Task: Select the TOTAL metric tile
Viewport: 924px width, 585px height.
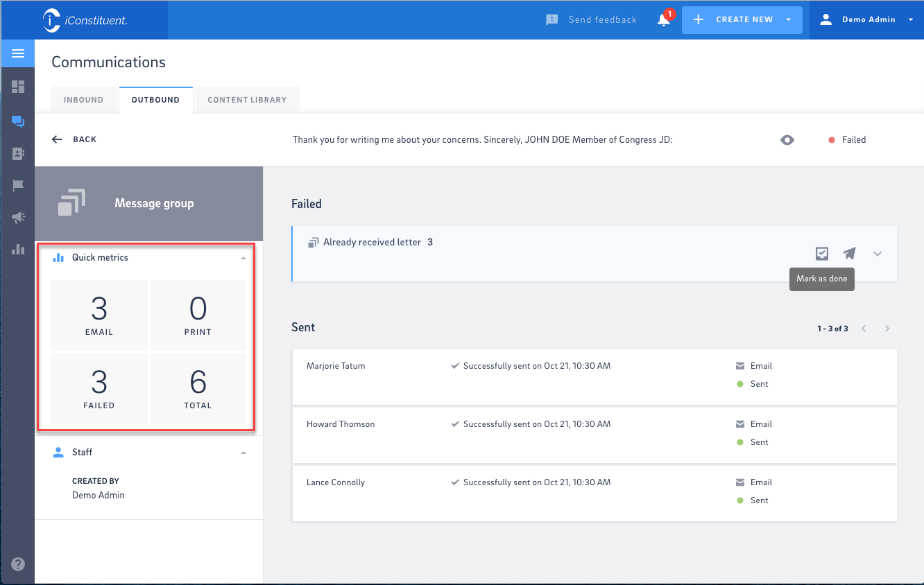Action: coord(198,389)
